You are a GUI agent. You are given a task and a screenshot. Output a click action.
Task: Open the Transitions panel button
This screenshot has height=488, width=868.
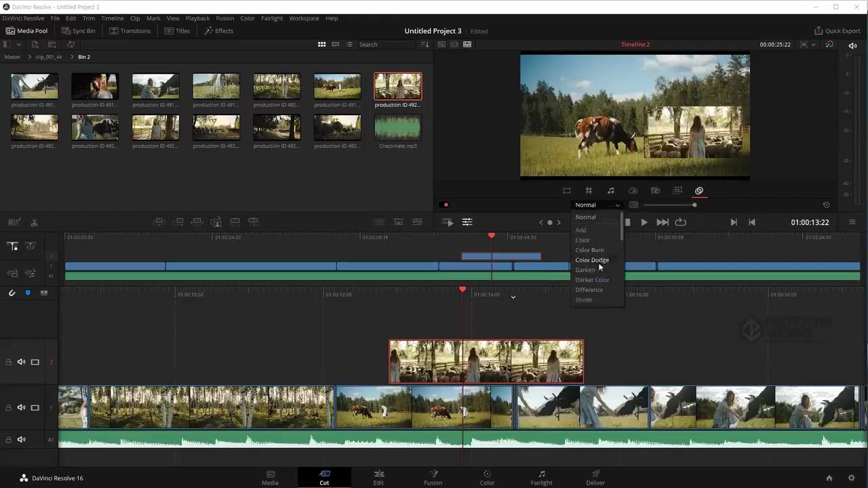coord(130,30)
